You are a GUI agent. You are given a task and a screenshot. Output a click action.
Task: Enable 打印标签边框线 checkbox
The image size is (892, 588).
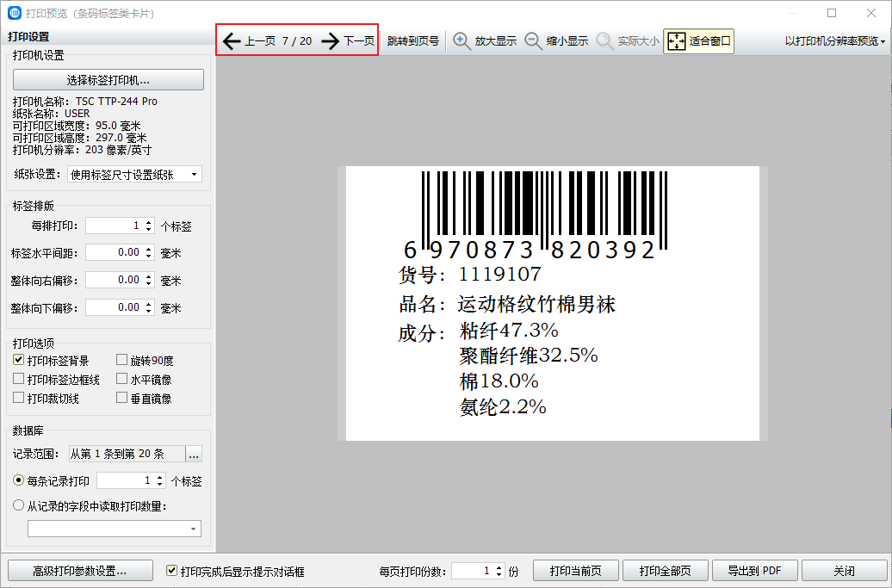pos(19,379)
